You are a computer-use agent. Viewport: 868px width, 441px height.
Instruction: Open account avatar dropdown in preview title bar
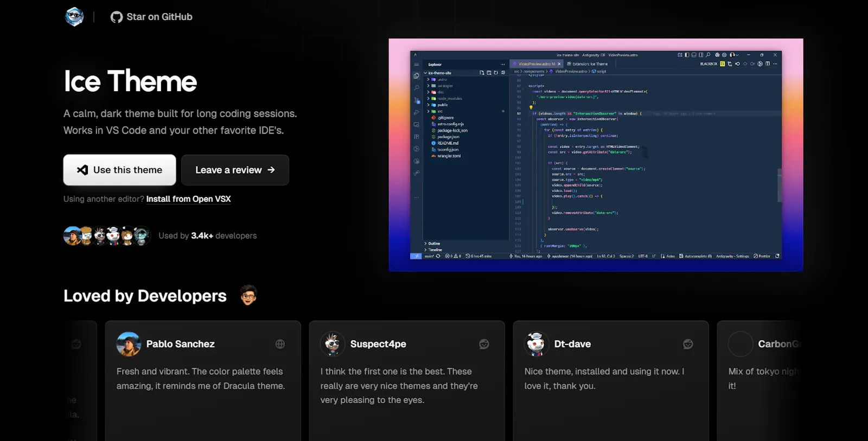(x=734, y=55)
